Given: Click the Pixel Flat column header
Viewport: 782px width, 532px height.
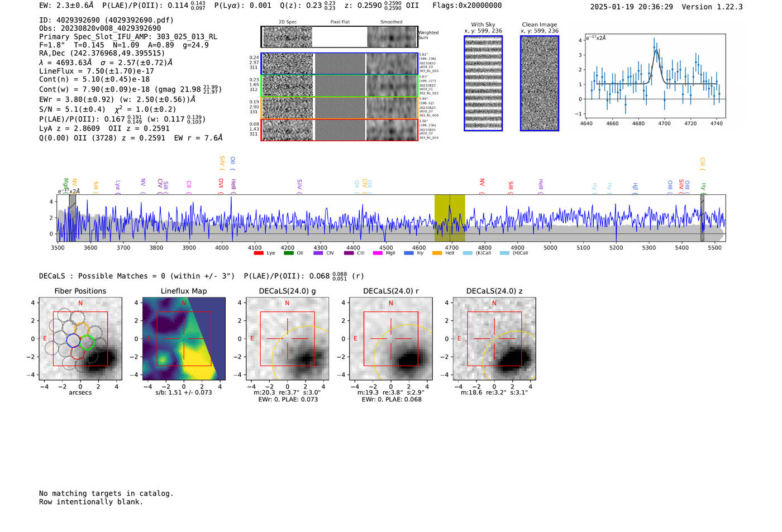Looking at the screenshot, I should click(340, 22).
